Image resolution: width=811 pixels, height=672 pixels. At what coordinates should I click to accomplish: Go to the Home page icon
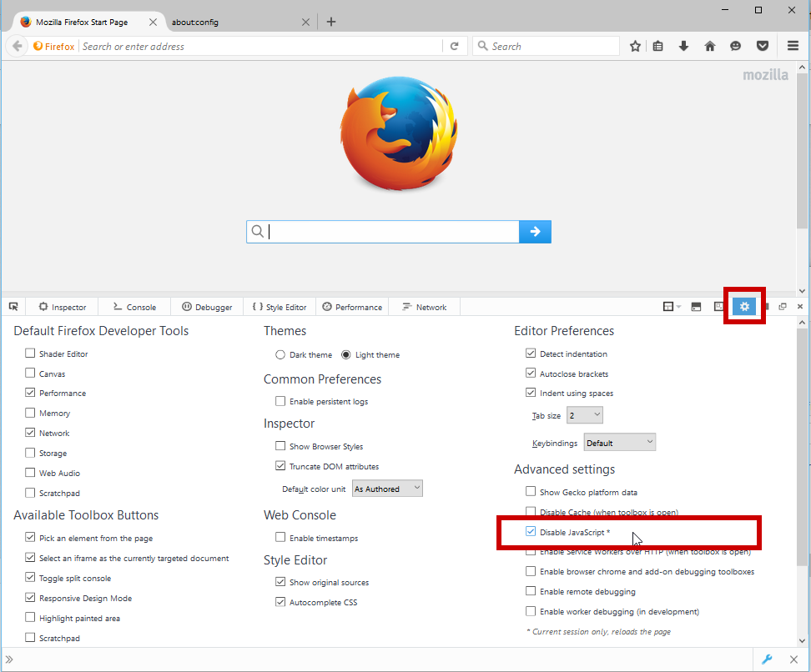point(709,46)
